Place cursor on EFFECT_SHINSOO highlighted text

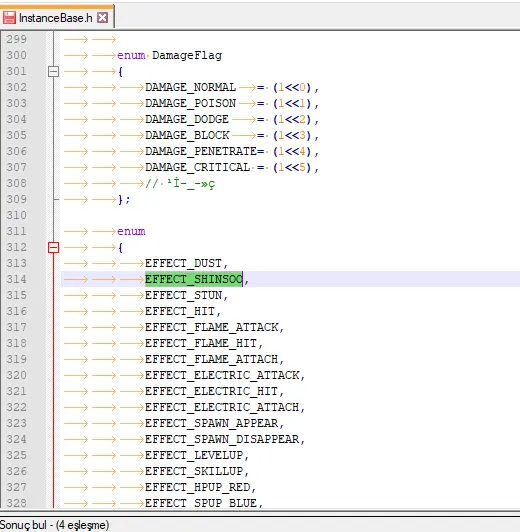click(x=194, y=279)
